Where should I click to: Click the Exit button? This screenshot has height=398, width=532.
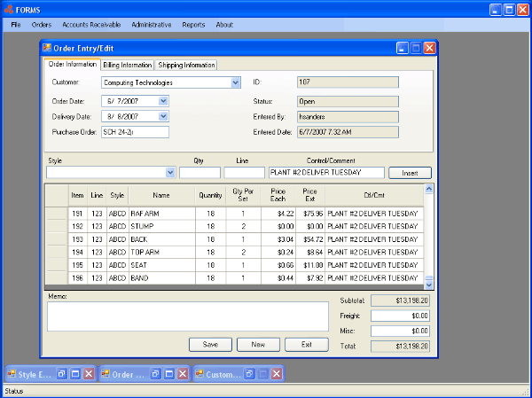(x=307, y=345)
